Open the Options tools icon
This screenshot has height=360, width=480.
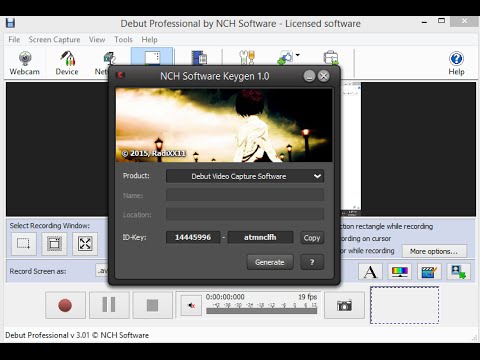[x=247, y=57]
